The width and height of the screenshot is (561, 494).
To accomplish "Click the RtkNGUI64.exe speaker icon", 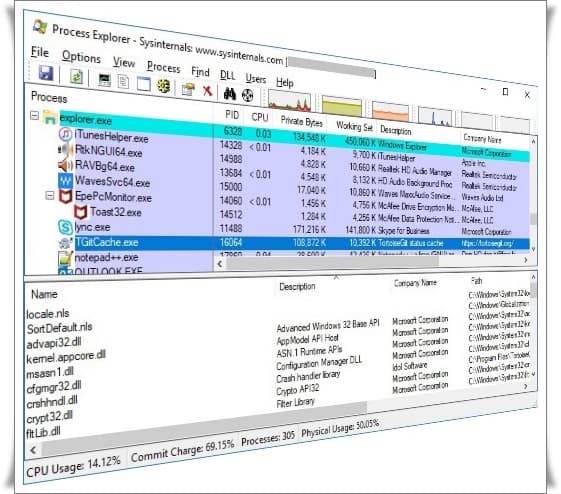I will click(x=65, y=149).
